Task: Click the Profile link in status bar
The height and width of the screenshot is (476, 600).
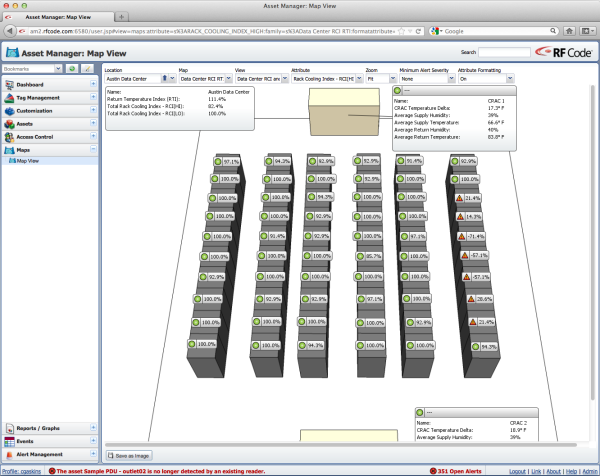Action: pyautogui.click(x=21, y=471)
